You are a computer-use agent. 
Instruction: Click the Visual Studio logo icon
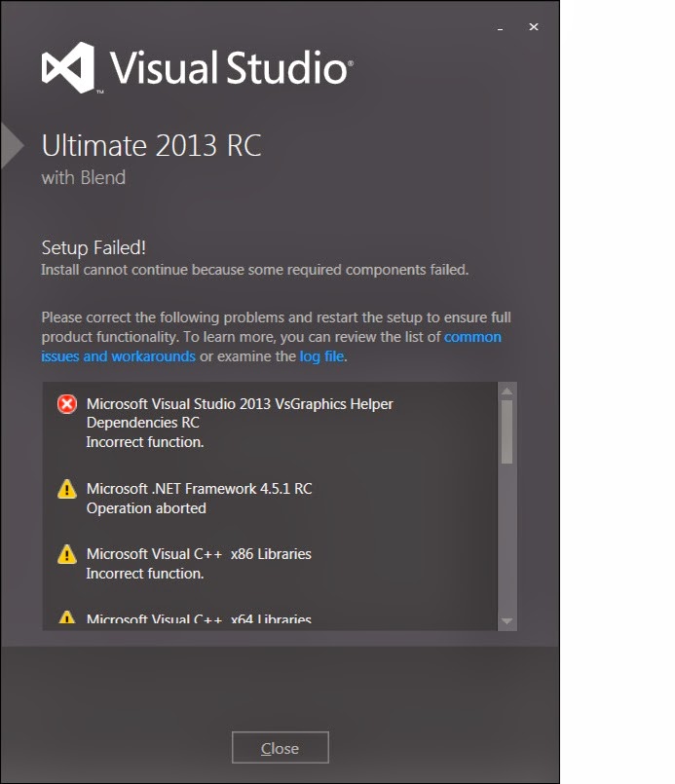[68, 67]
